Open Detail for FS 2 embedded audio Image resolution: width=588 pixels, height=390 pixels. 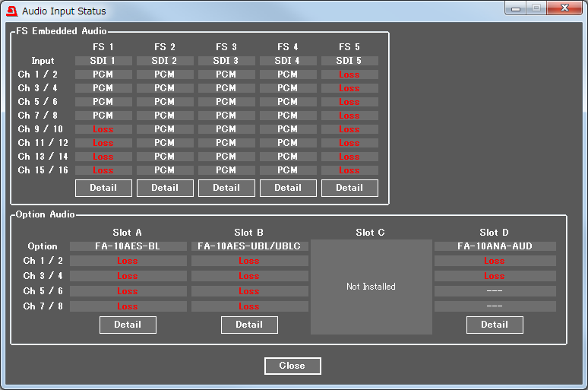pyautogui.click(x=165, y=188)
